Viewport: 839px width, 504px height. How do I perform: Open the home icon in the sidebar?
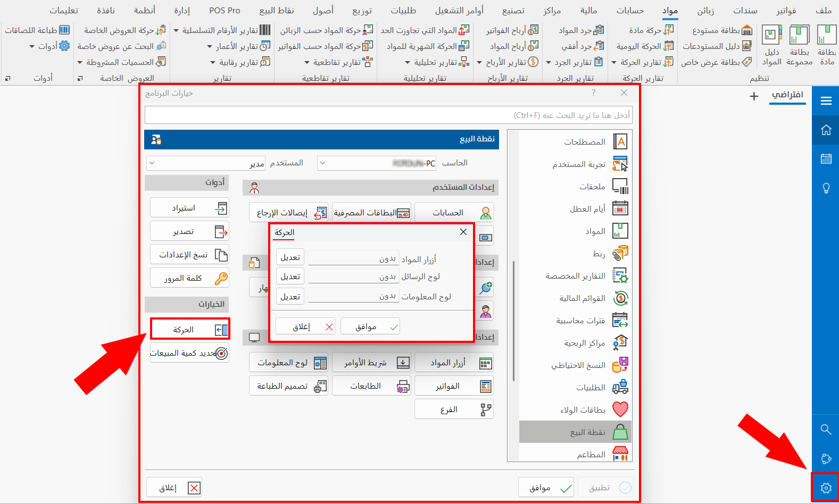826,130
